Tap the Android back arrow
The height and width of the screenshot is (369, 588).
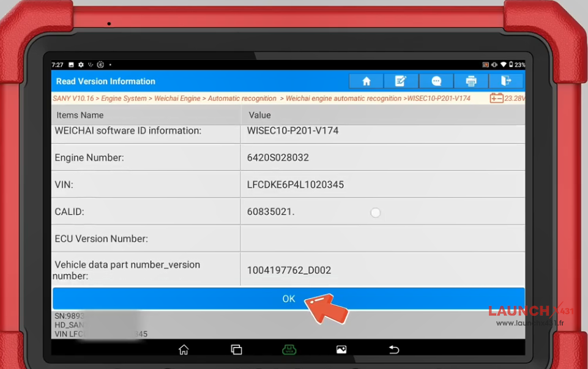tap(393, 349)
